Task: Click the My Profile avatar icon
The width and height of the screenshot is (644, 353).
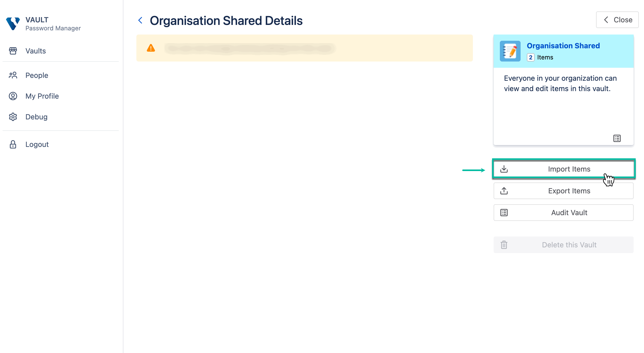Action: (13, 96)
